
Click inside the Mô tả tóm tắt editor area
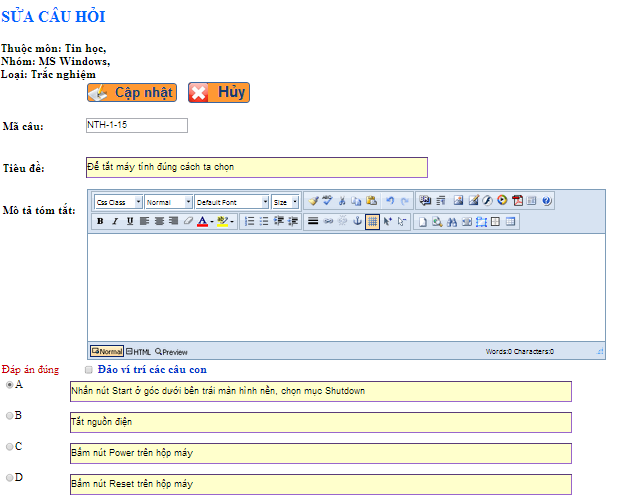tap(346, 287)
